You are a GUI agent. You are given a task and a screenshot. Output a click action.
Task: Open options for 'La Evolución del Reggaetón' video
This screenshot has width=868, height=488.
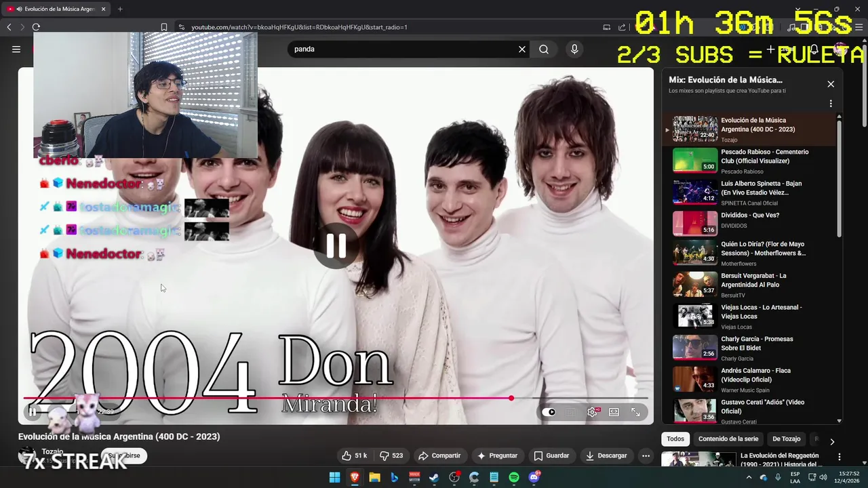pyautogui.click(x=839, y=457)
